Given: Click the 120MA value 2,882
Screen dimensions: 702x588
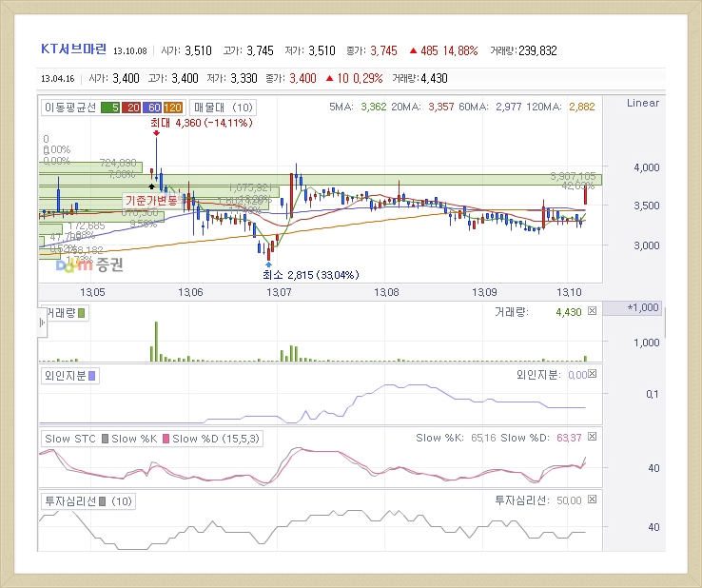Looking at the screenshot, I should (x=582, y=107).
